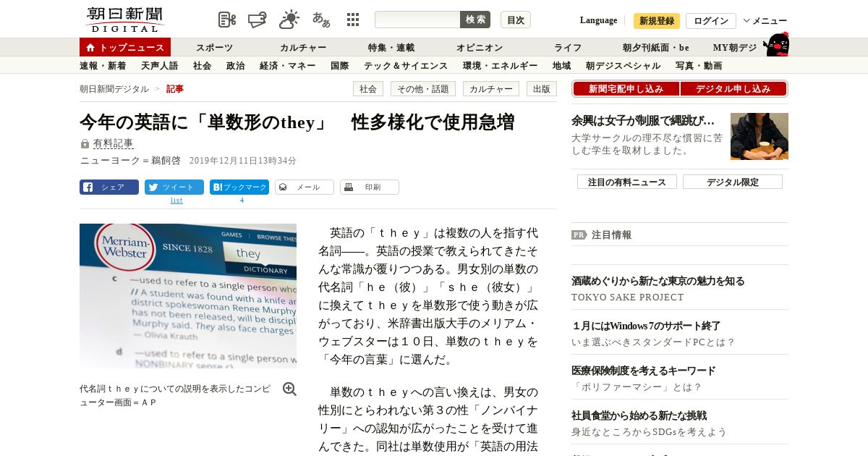868x456 pixels.
Task: Open the grid apps icon in the header
Action: tap(353, 20)
